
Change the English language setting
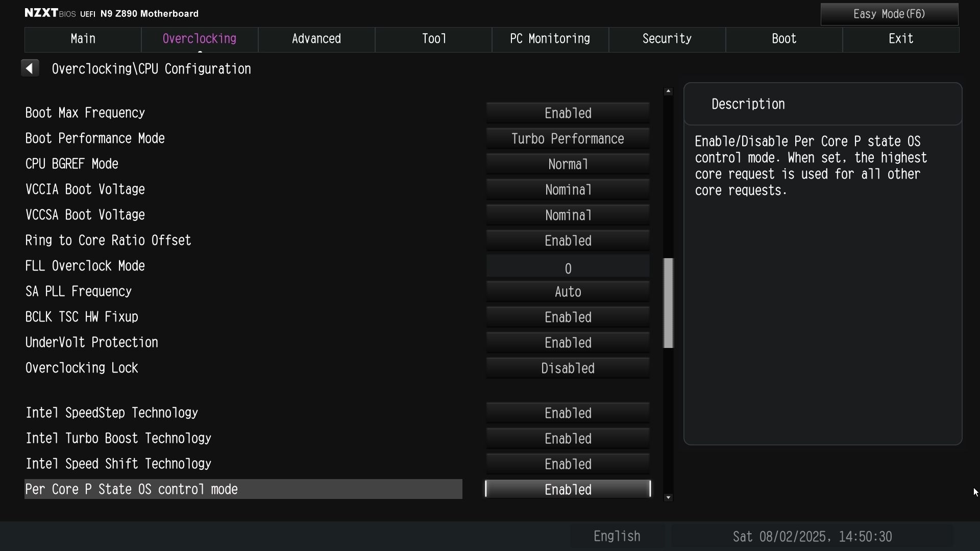617,536
